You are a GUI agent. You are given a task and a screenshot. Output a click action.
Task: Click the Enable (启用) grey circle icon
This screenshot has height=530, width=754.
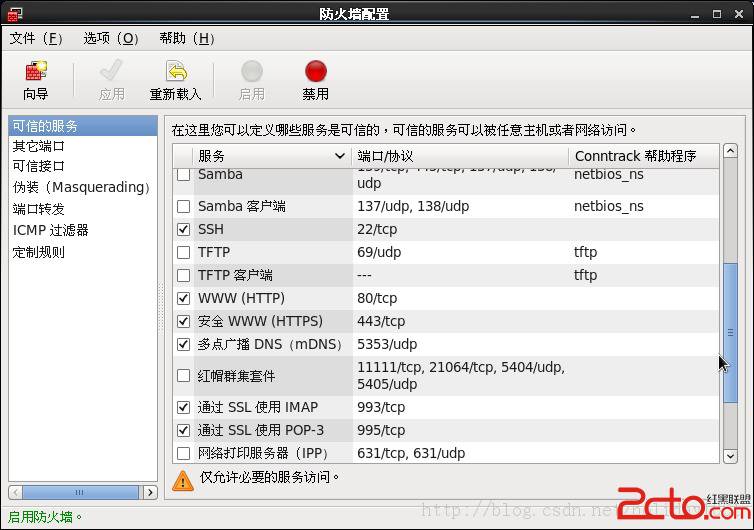click(251, 72)
